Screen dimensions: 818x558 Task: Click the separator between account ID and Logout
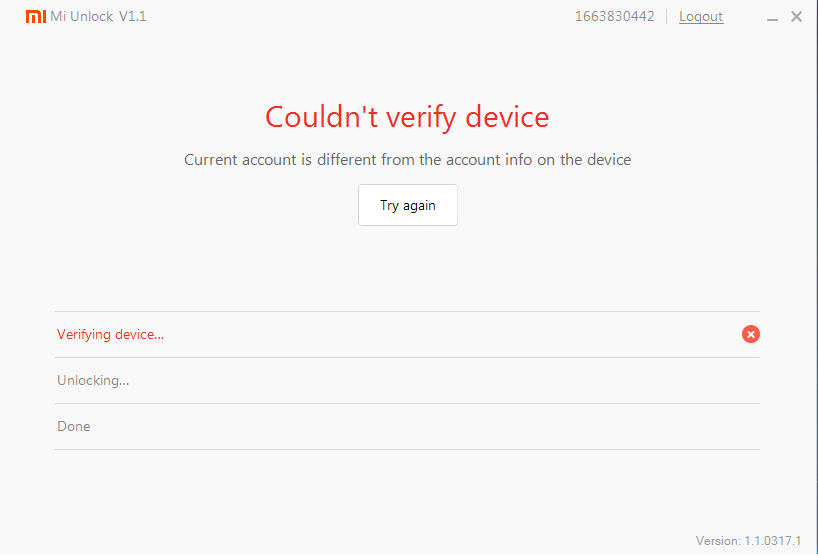click(x=667, y=17)
